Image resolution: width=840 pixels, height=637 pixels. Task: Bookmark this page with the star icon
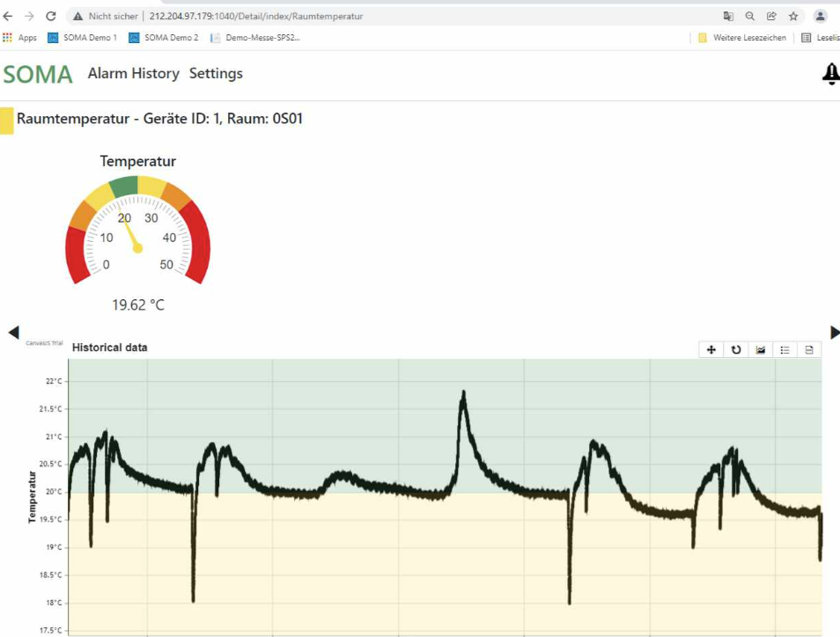793,16
